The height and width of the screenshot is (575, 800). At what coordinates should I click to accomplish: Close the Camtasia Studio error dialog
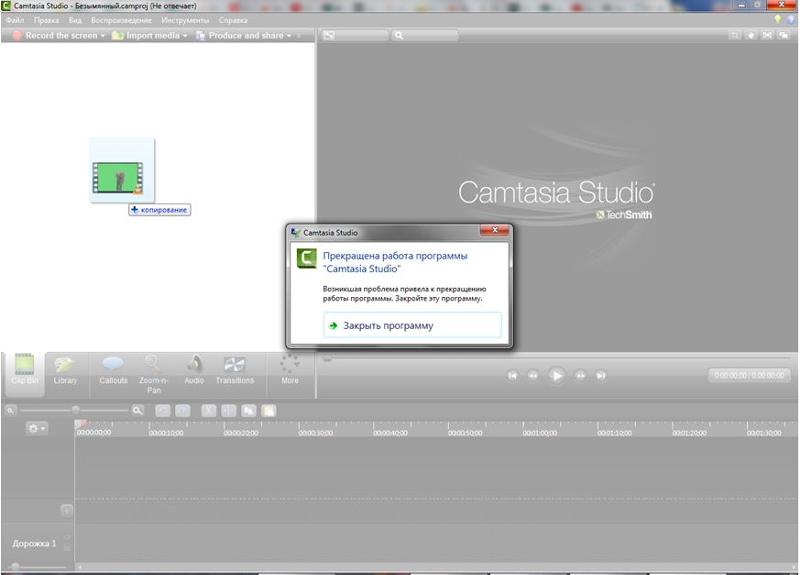click(494, 231)
